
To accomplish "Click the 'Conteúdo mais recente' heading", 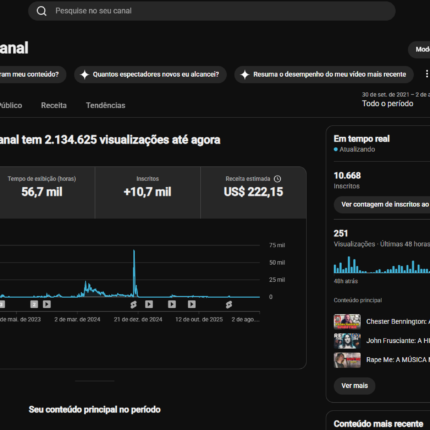I will click(378, 424).
